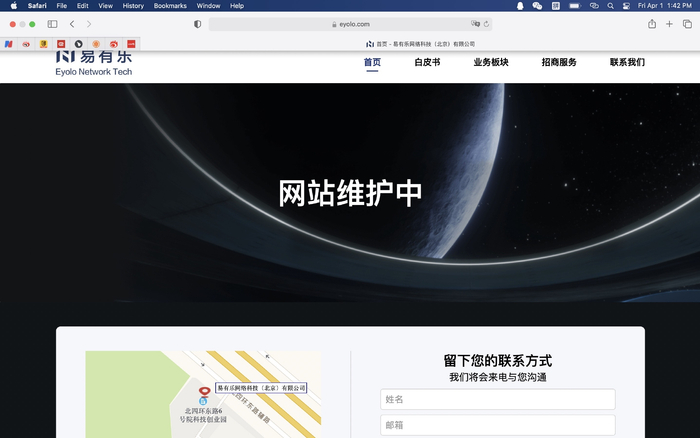Click the 留下您的联系方式 heading
Screen dimensions: 700x438
pyautogui.click(x=498, y=360)
